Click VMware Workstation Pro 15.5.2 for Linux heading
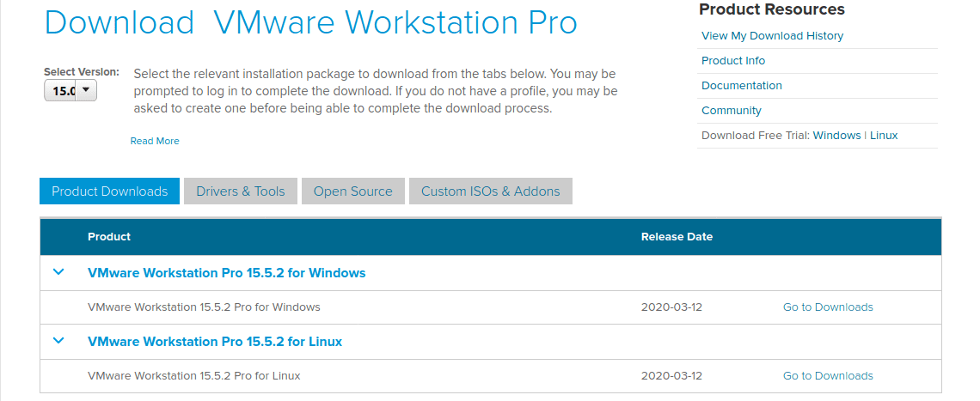This screenshot has height=401, width=980. pos(215,342)
